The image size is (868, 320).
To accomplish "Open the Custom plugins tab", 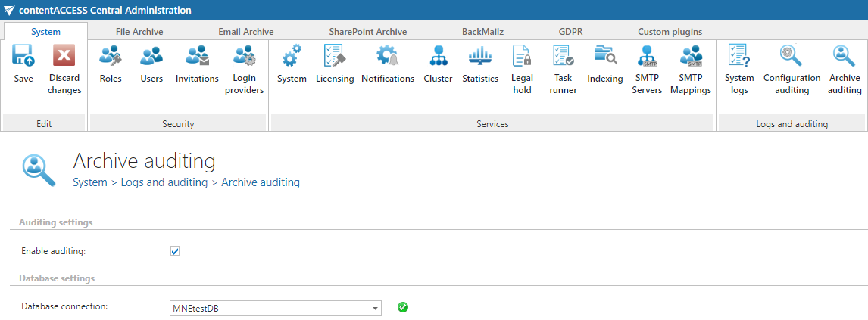I will (x=670, y=32).
